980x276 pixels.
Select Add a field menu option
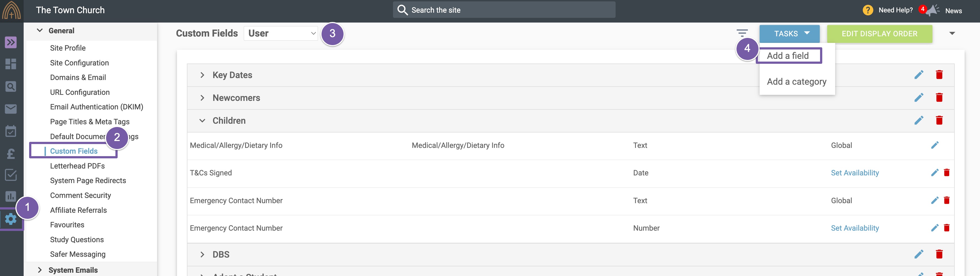(x=788, y=56)
